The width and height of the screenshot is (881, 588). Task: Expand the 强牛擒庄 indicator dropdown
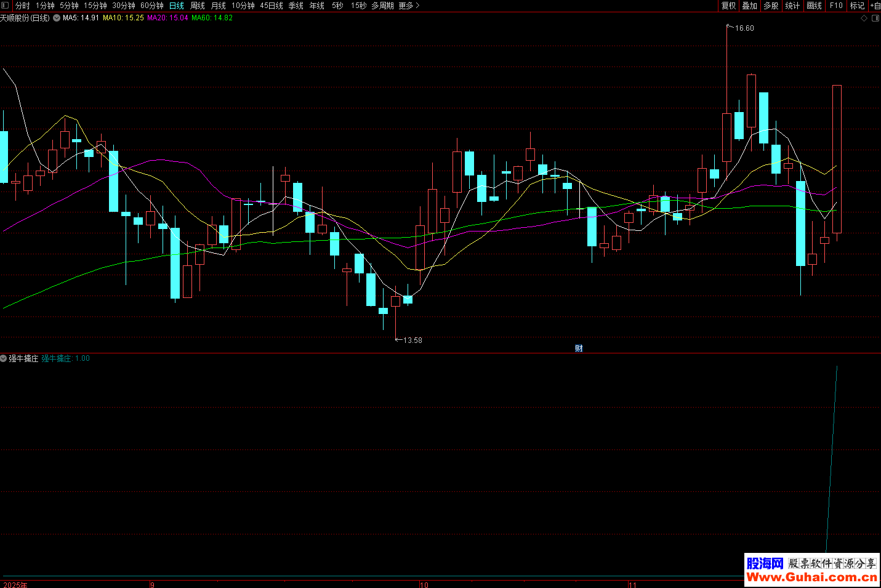click(x=4, y=358)
